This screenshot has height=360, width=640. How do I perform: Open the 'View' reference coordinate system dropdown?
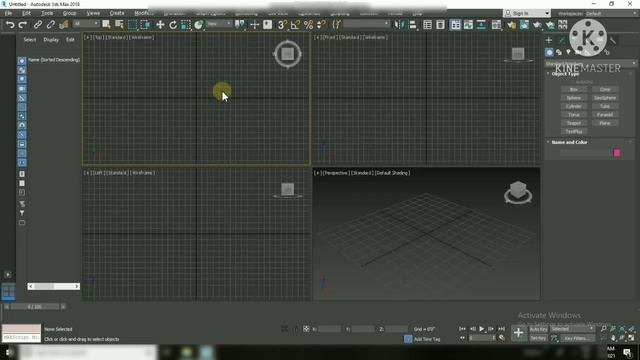(x=219, y=24)
